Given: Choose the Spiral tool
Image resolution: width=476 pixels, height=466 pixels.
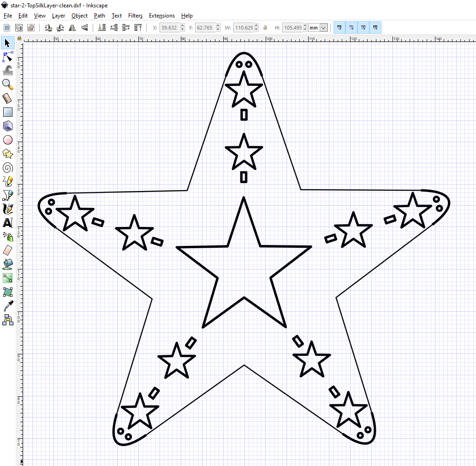Looking at the screenshot, I should point(7,167).
